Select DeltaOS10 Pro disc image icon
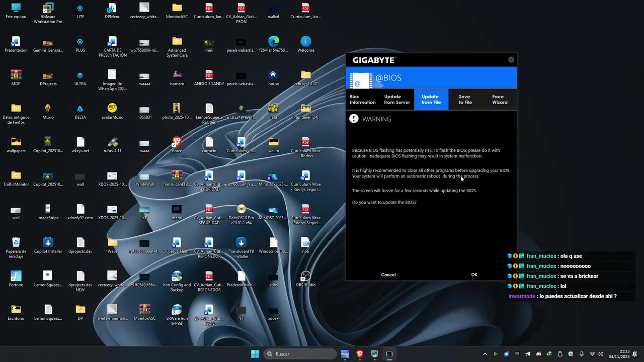Image resolution: width=644 pixels, height=362 pixels. [x=242, y=214]
